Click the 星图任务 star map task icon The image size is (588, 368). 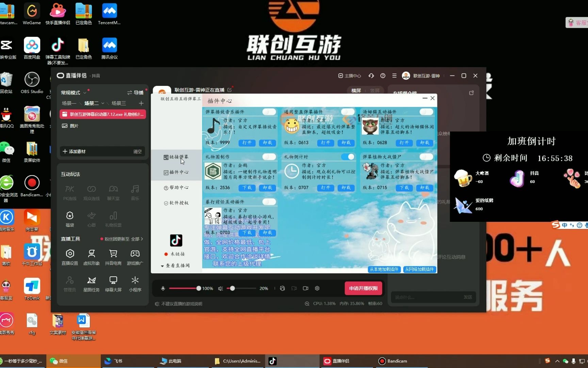91,283
